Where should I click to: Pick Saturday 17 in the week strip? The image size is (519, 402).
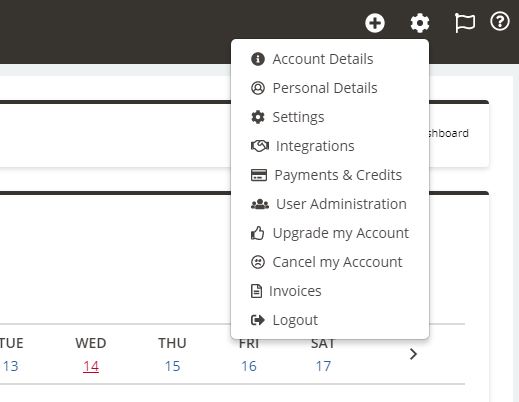coord(323,366)
